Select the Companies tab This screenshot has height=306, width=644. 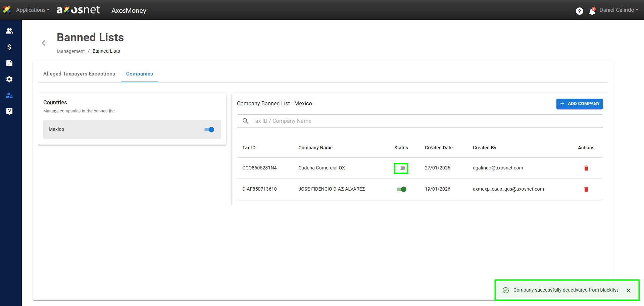click(139, 74)
